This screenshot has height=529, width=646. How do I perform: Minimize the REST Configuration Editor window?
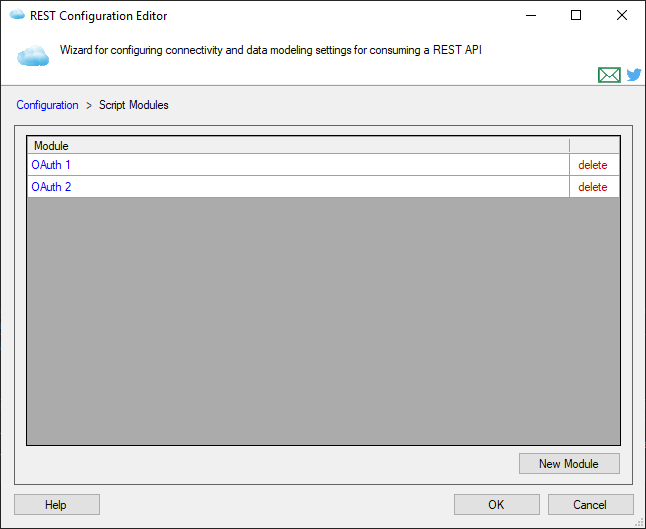point(531,15)
